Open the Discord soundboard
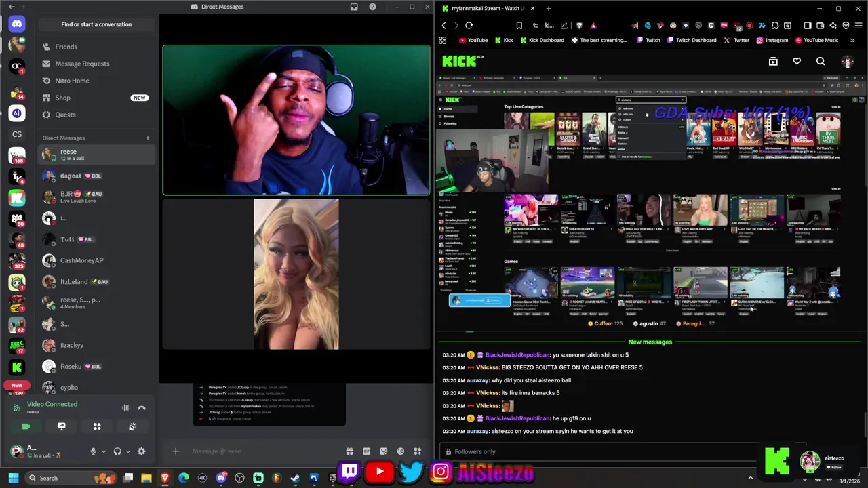Viewport: 868px width, 488px height. [133, 426]
